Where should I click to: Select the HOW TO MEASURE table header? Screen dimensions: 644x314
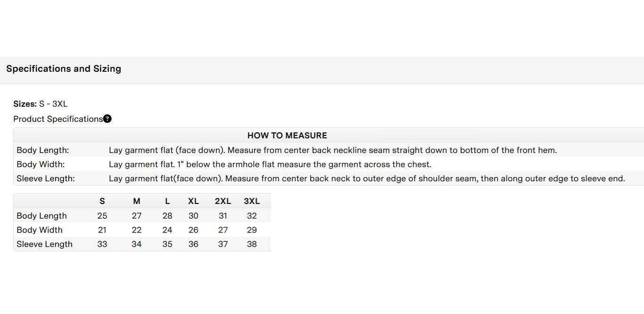click(287, 136)
